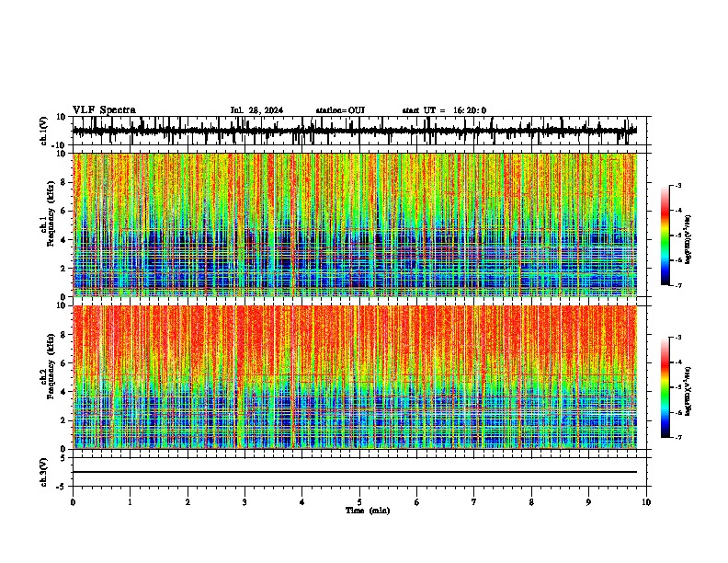Image resolution: width=728 pixels, height=563 pixels.
Task: Click the ch.2 "Frequency (kHz)" axis label
Action: [x=51, y=366]
